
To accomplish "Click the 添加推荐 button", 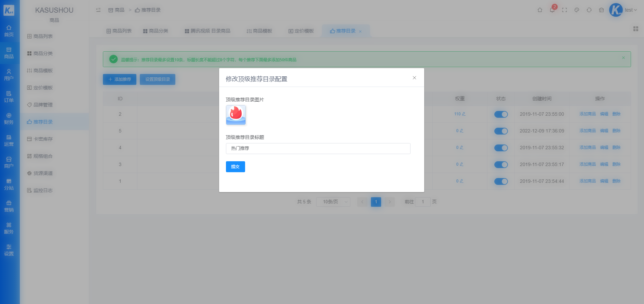I will [x=120, y=79].
